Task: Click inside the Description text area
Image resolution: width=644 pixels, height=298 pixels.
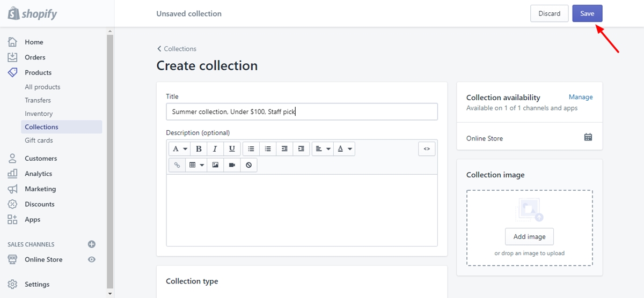Action: tap(302, 210)
